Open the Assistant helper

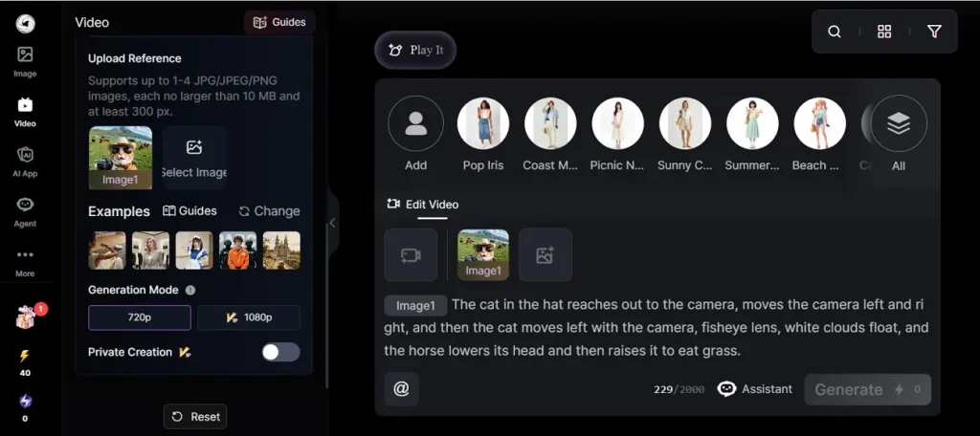[x=755, y=389]
